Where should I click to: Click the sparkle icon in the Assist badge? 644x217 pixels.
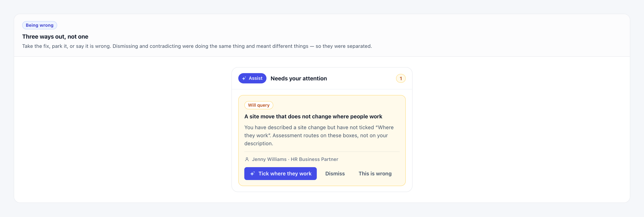pos(244,78)
